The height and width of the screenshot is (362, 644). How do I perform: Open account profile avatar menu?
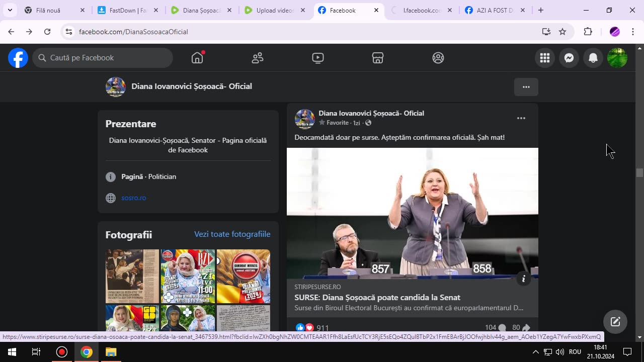point(617,58)
